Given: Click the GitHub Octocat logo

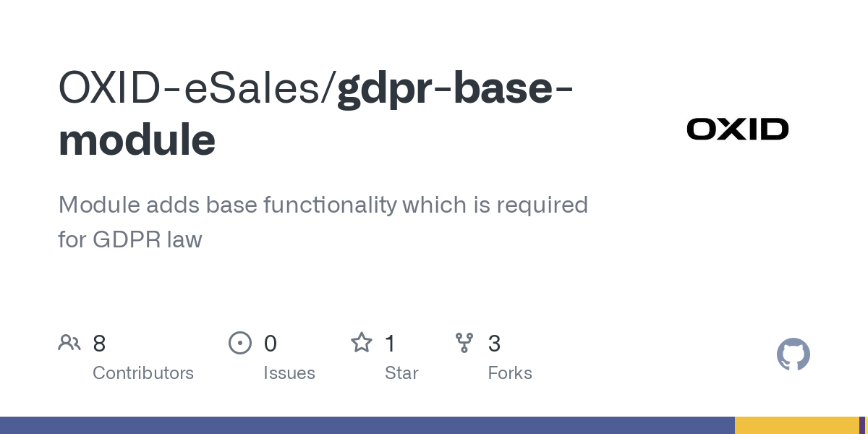Looking at the screenshot, I should coord(793,354).
